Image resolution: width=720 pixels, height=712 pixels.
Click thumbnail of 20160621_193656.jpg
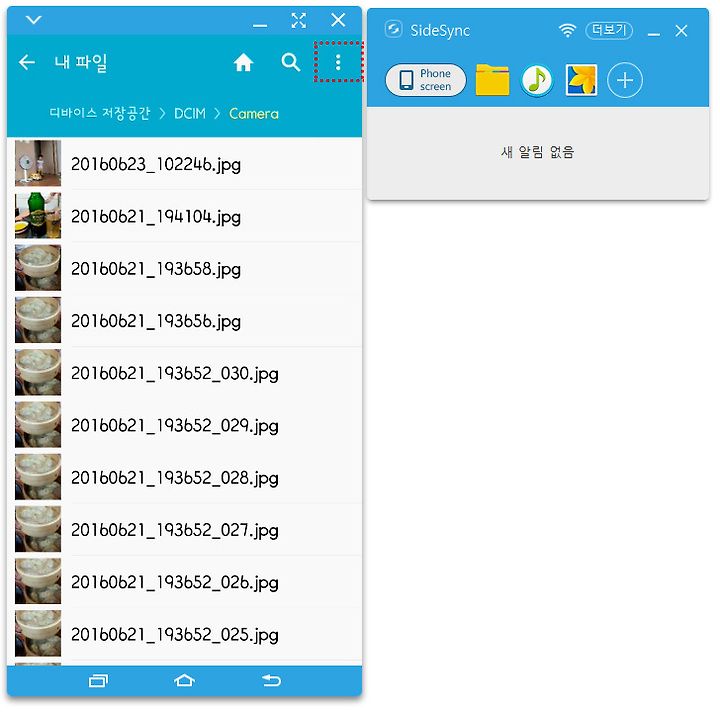click(x=38, y=320)
